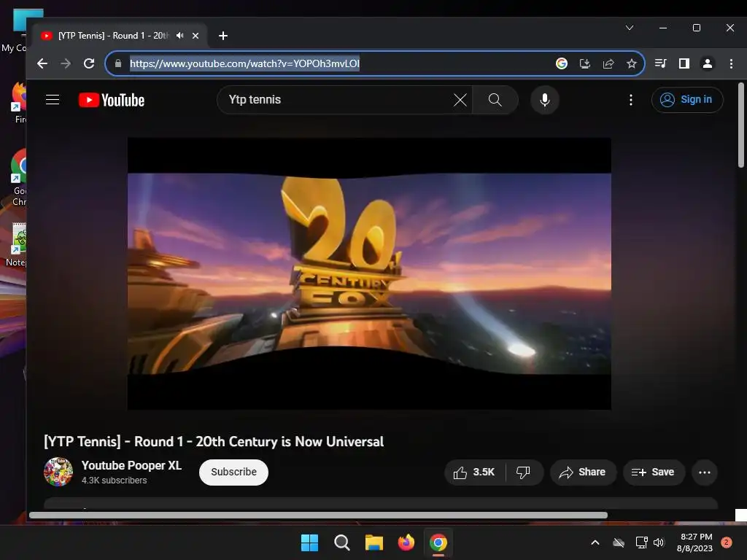
Task: Install app icon in address bar
Action: pyautogui.click(x=585, y=63)
